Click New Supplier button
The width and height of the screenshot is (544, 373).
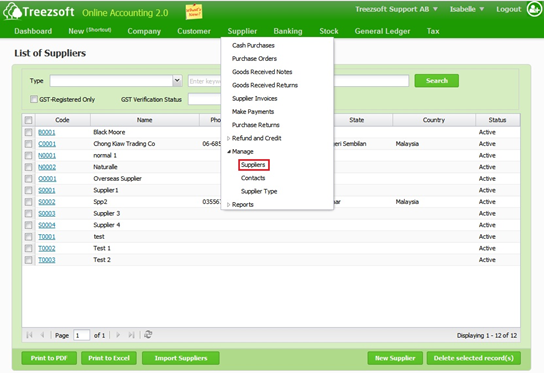(x=395, y=358)
